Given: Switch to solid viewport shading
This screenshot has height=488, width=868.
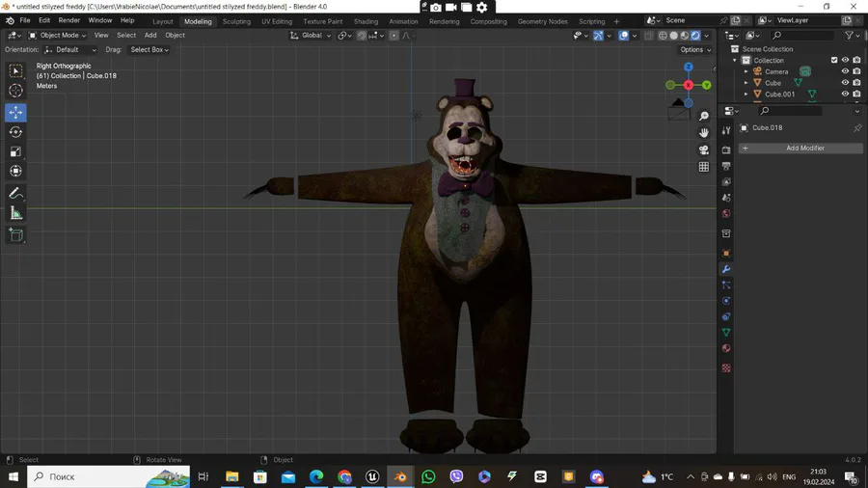Looking at the screenshot, I should pos(674,36).
